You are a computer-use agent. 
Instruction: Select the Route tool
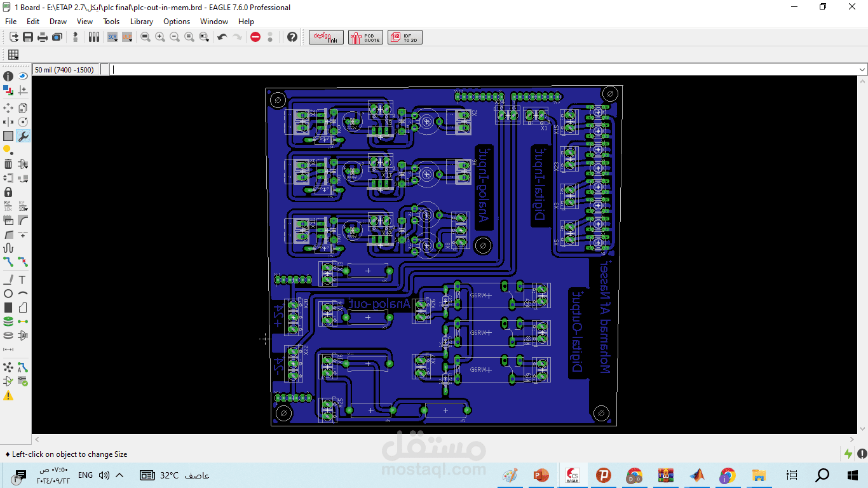pyautogui.click(x=8, y=261)
